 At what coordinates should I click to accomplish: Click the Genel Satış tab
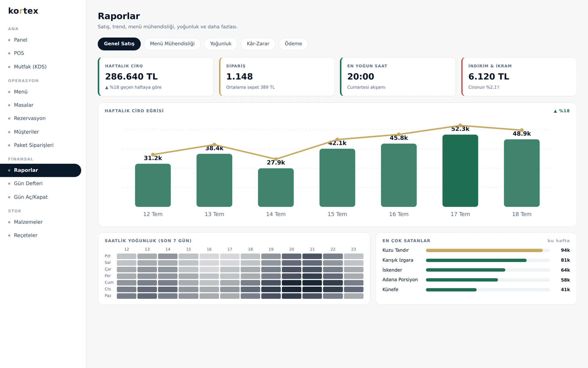[x=119, y=44]
